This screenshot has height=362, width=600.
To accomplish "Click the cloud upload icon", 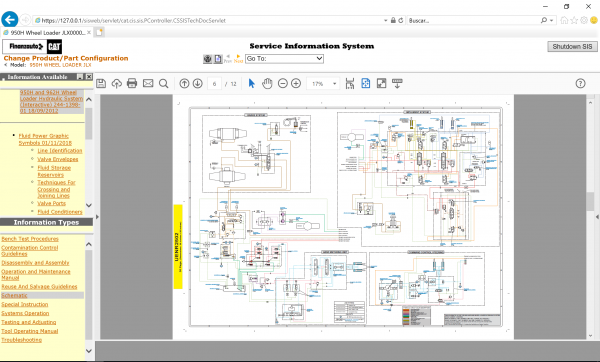I will (117, 83).
